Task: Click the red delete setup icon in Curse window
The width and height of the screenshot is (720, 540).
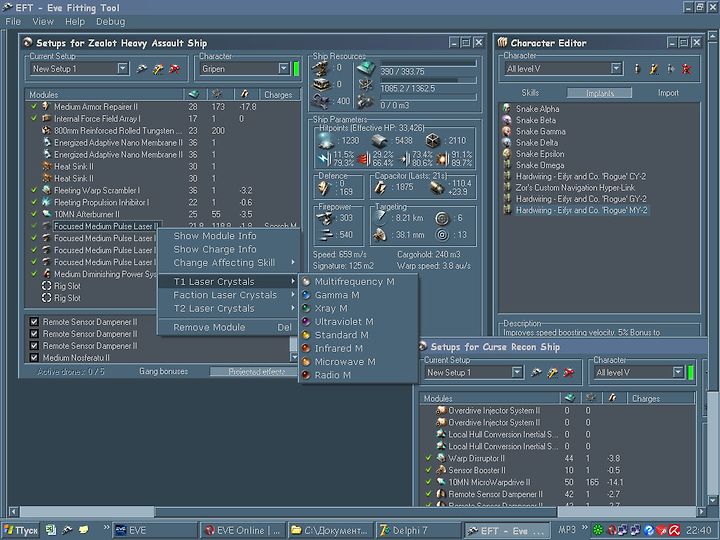Action: [x=568, y=372]
